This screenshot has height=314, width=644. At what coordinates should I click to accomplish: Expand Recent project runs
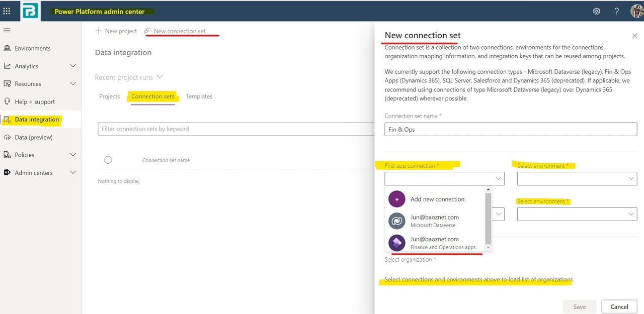pos(159,77)
